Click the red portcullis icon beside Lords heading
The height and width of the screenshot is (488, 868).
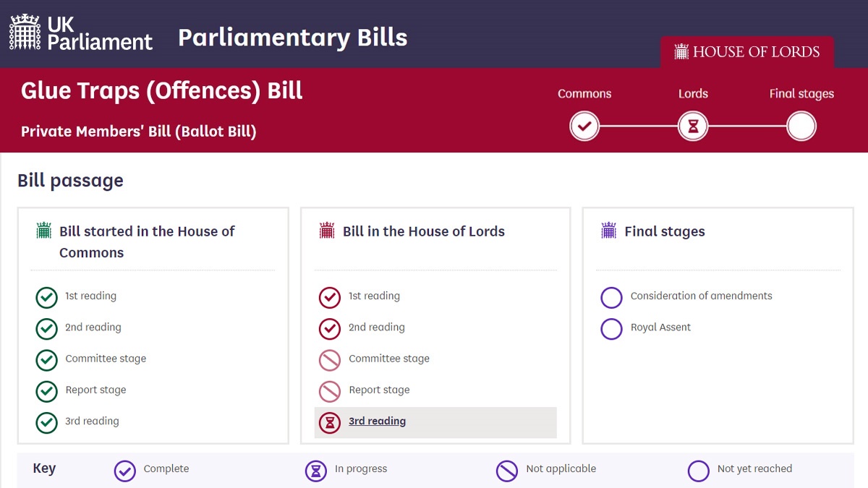tap(327, 231)
